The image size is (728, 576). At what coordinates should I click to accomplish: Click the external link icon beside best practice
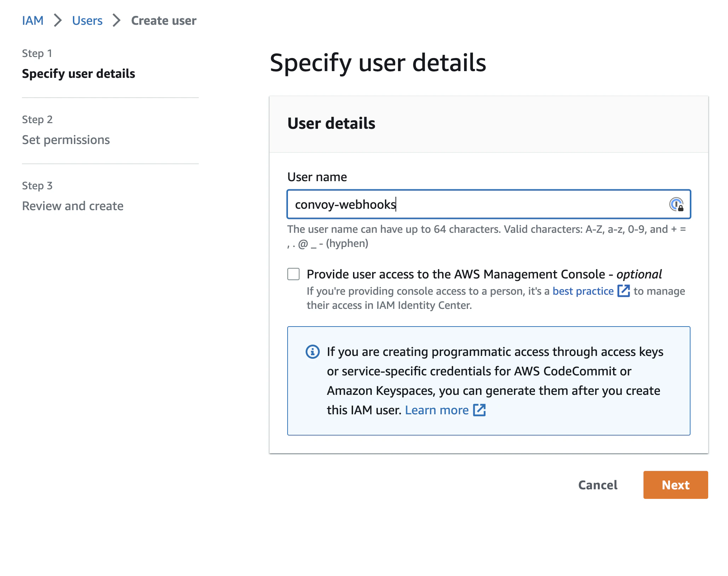pos(624,291)
